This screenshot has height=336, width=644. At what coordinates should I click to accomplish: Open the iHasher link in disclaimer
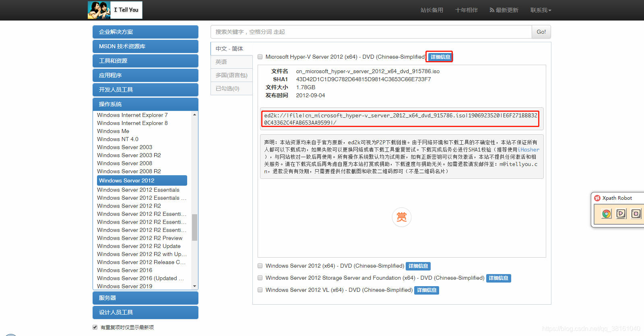528,150
